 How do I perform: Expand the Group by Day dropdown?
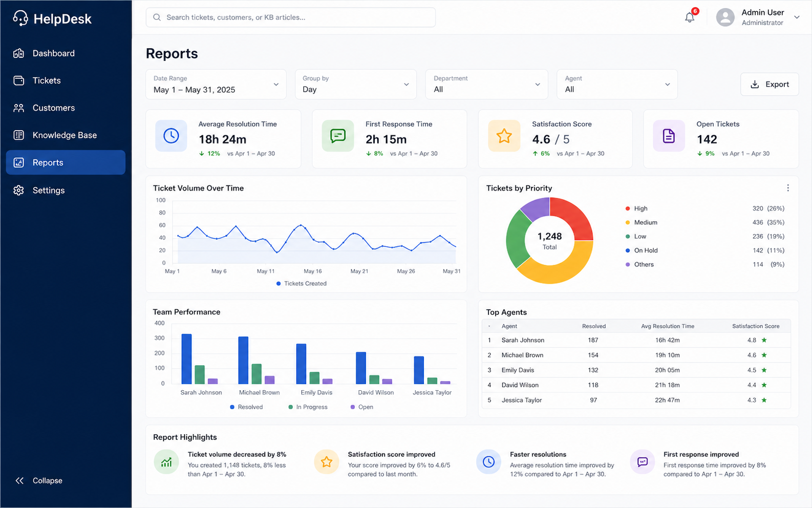[x=356, y=84]
